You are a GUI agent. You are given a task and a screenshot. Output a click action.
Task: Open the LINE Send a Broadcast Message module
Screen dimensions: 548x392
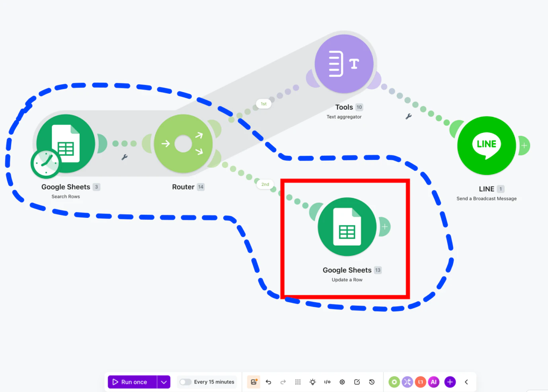[x=487, y=146]
